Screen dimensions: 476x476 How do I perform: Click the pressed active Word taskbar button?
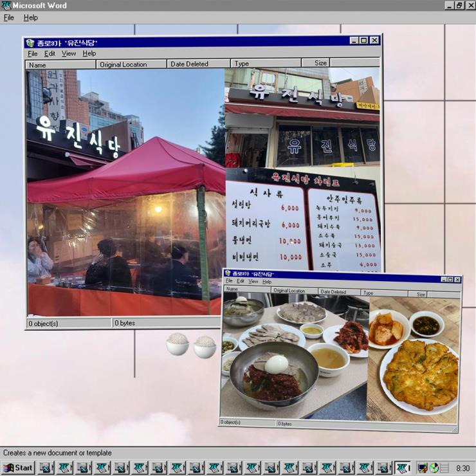[x=402, y=468]
